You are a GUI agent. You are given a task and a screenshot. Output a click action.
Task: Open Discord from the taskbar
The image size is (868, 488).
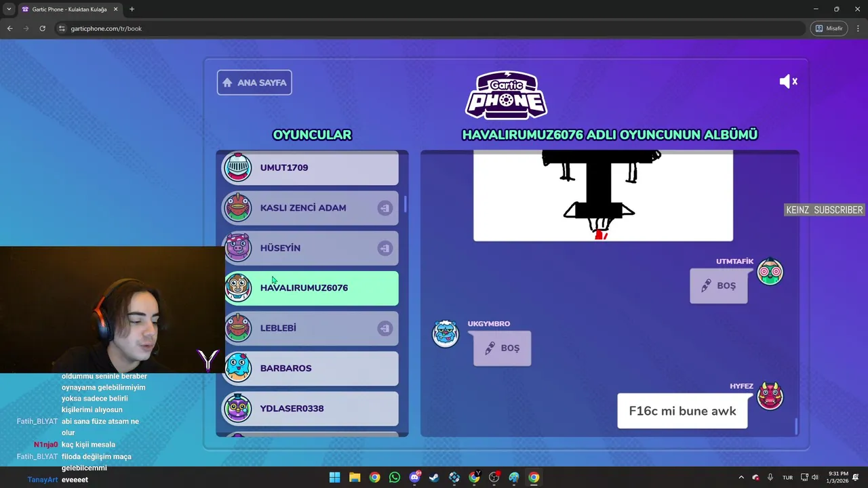[x=414, y=477]
